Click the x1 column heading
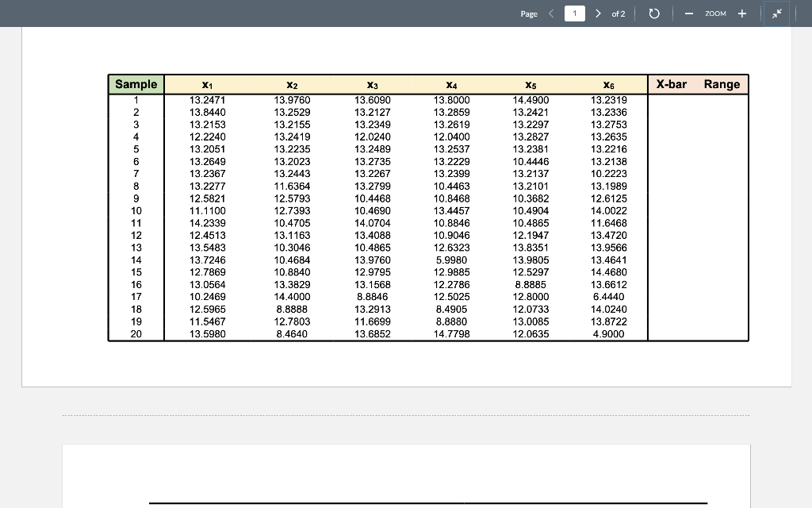This screenshot has width=812, height=508. coord(206,84)
